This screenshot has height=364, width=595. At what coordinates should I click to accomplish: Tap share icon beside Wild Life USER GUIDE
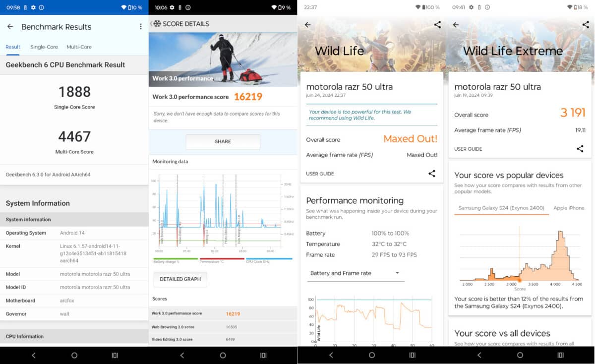point(432,174)
